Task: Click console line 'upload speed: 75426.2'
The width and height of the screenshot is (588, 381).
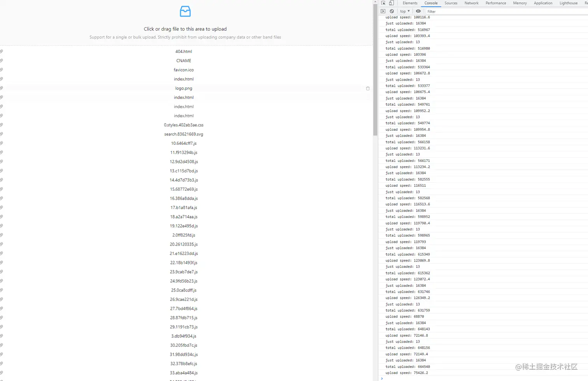Action: coord(406,373)
